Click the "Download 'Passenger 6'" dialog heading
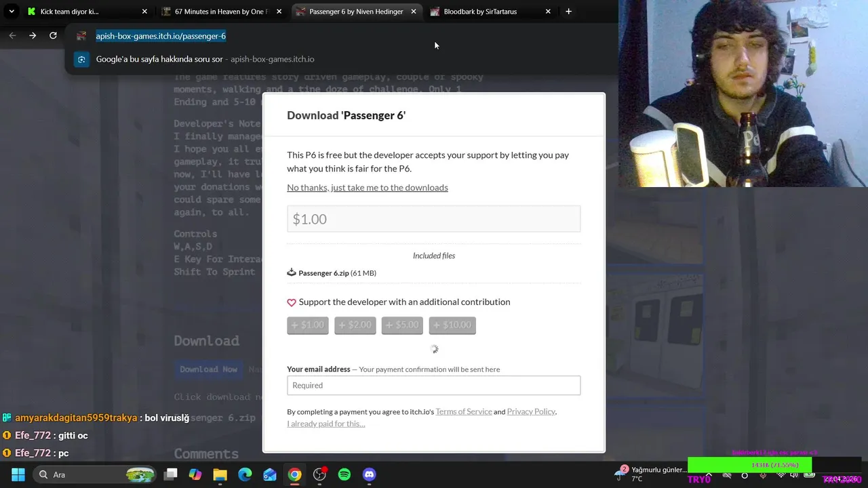Viewport: 868px width, 488px height. [346, 115]
